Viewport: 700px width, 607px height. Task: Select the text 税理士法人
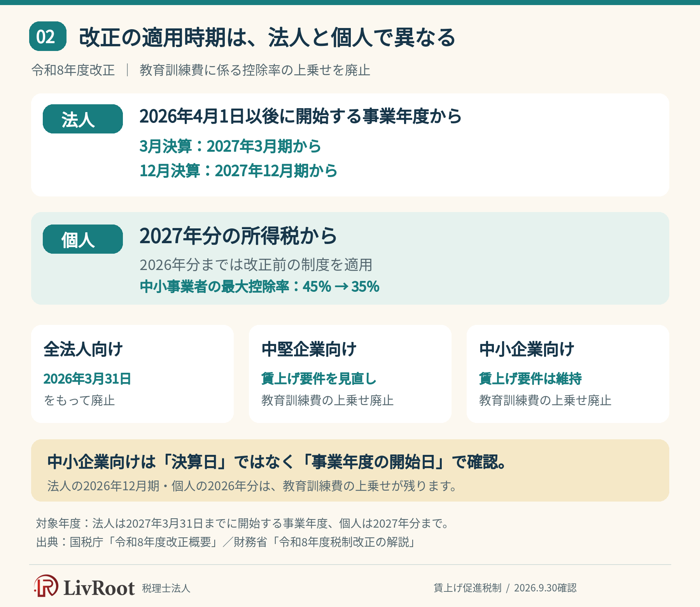click(166, 588)
